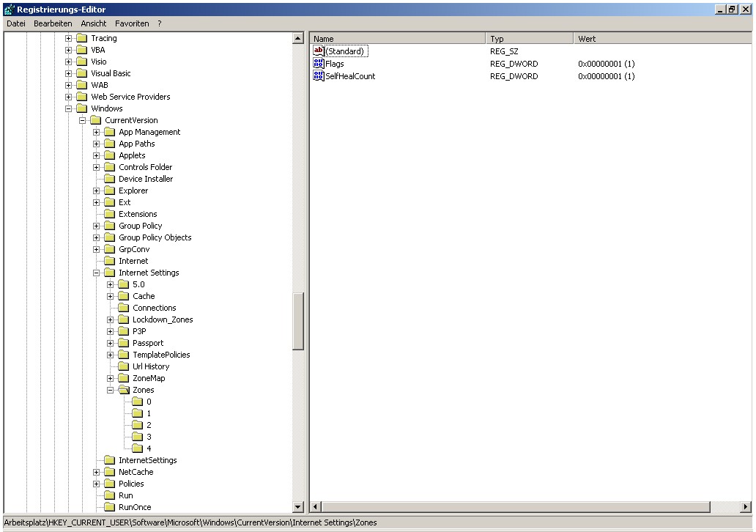The height and width of the screenshot is (532, 756).
Task: Click the WAB folder icon
Action: [x=82, y=85]
